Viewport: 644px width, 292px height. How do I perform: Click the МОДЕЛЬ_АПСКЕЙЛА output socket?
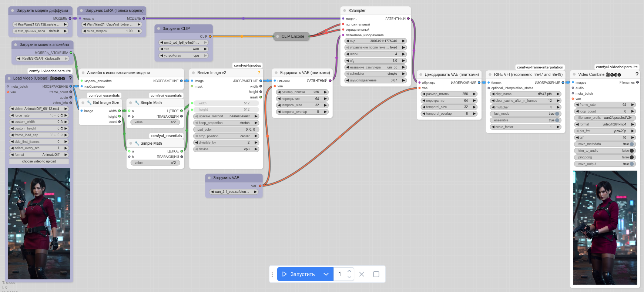pos(71,53)
